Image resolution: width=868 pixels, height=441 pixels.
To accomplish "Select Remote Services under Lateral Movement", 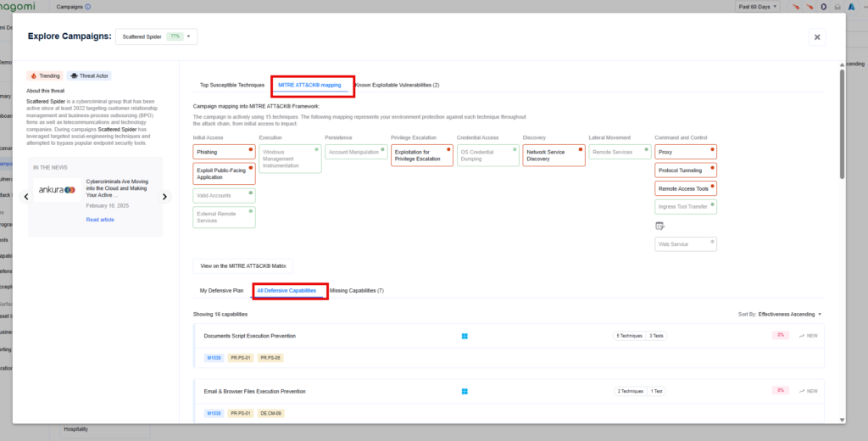I will 620,152.
